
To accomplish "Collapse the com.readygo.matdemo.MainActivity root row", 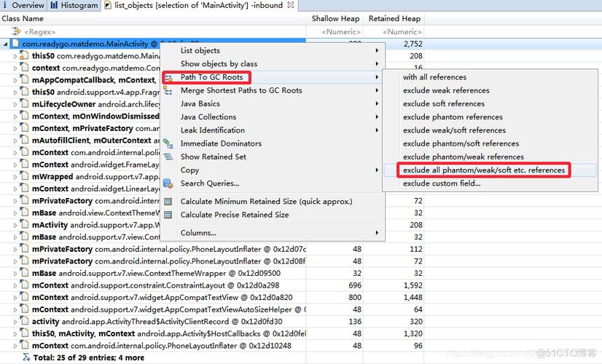I will (5, 44).
